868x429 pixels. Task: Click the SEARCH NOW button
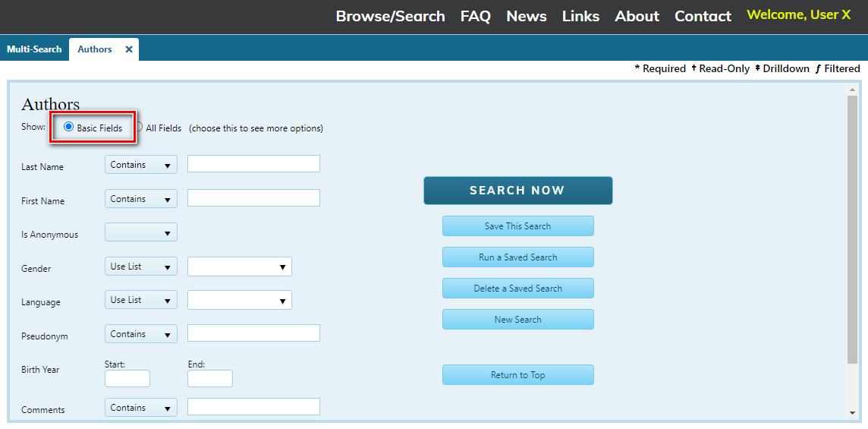coord(517,191)
